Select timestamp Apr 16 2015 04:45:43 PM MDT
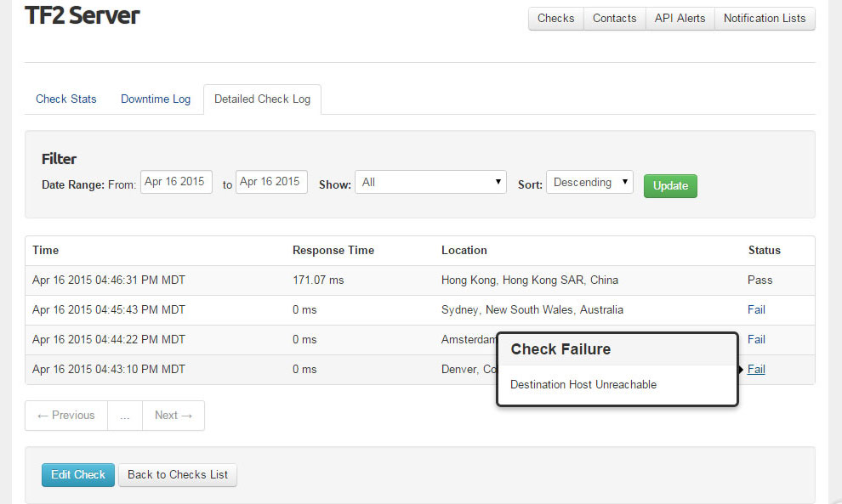 pyautogui.click(x=109, y=309)
